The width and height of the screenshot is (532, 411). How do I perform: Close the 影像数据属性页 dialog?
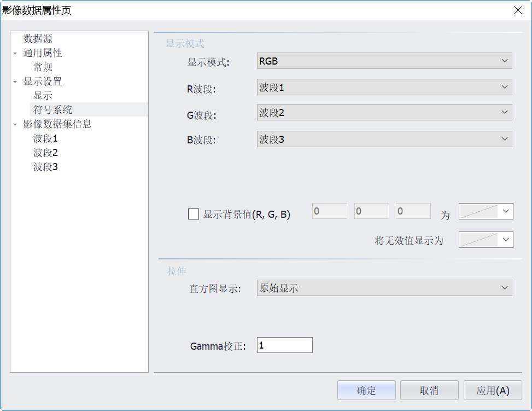[518, 10]
